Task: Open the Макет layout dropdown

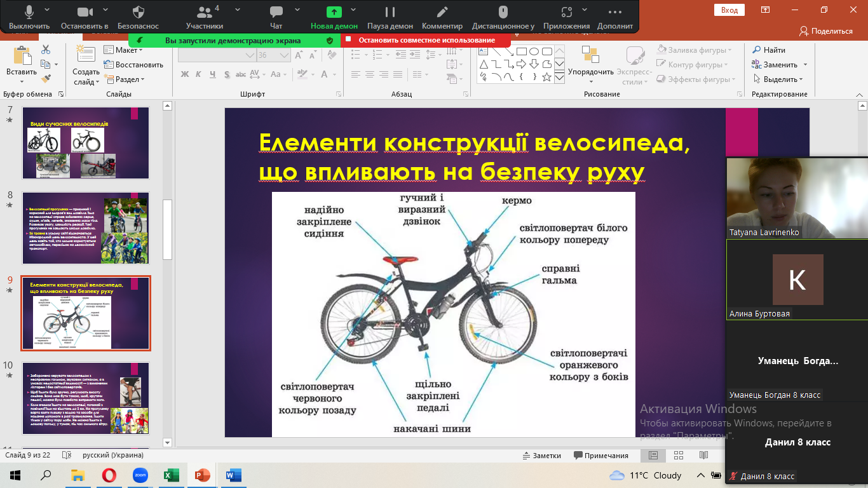Action: (125, 50)
